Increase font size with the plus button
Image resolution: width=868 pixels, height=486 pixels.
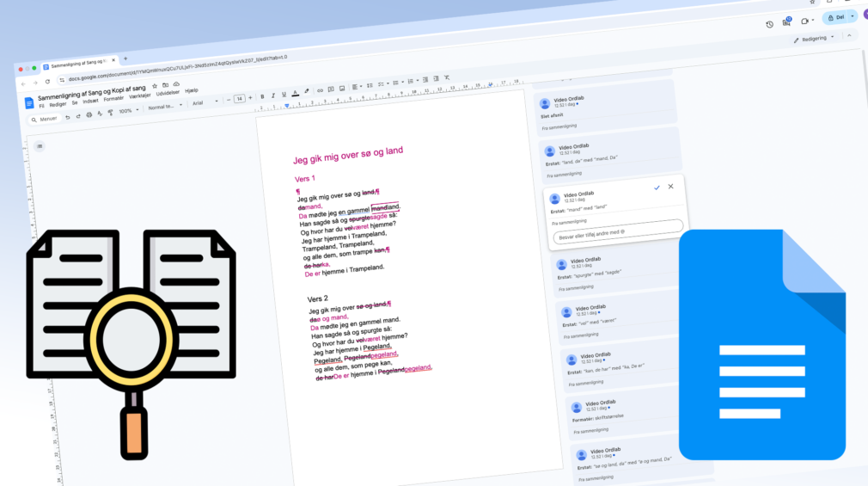tap(250, 97)
